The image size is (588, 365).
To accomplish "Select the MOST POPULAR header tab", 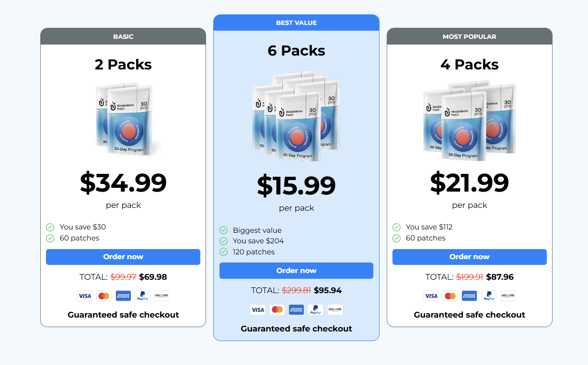I will click(x=469, y=36).
